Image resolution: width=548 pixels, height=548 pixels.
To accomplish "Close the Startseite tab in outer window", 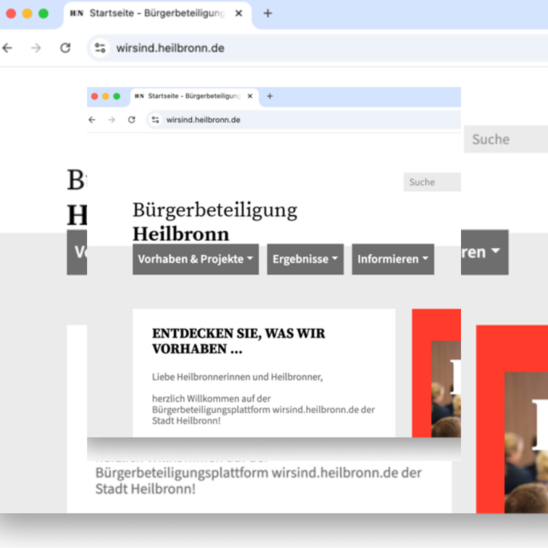I will pos(239,13).
